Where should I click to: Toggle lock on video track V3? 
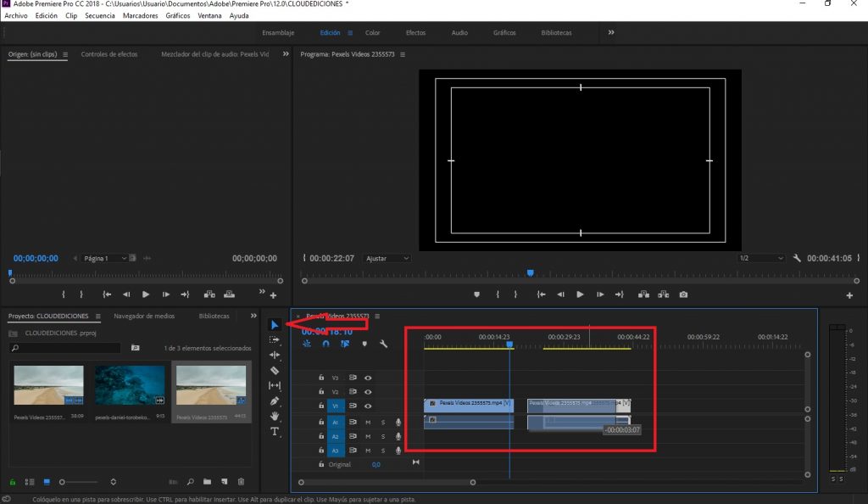pyautogui.click(x=321, y=378)
